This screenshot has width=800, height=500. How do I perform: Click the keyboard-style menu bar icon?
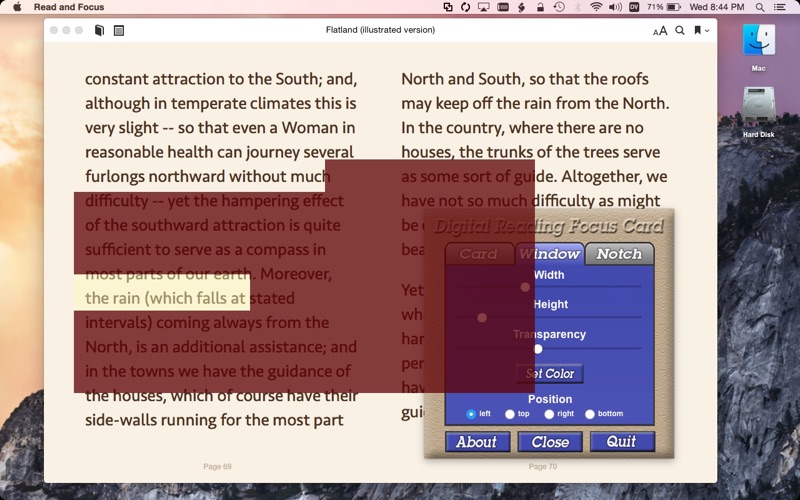[x=503, y=7]
